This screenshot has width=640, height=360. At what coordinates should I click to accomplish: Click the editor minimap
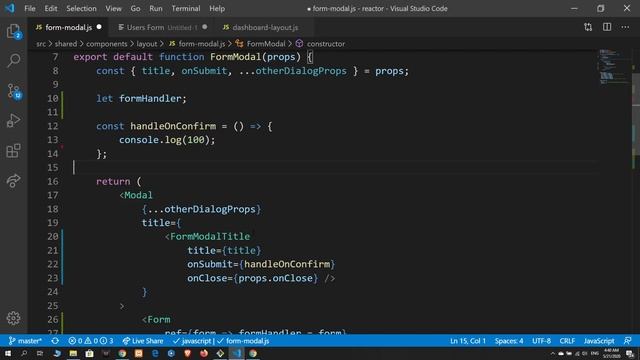[614, 67]
